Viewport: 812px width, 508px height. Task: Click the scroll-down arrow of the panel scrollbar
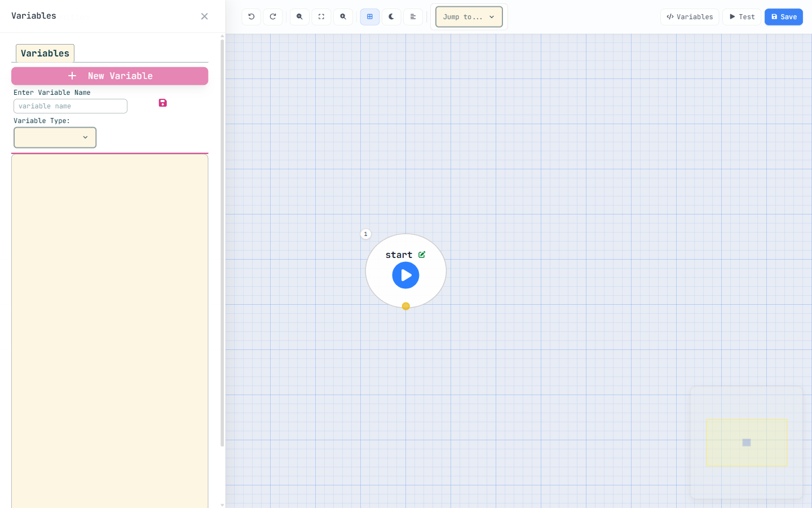pos(222,505)
